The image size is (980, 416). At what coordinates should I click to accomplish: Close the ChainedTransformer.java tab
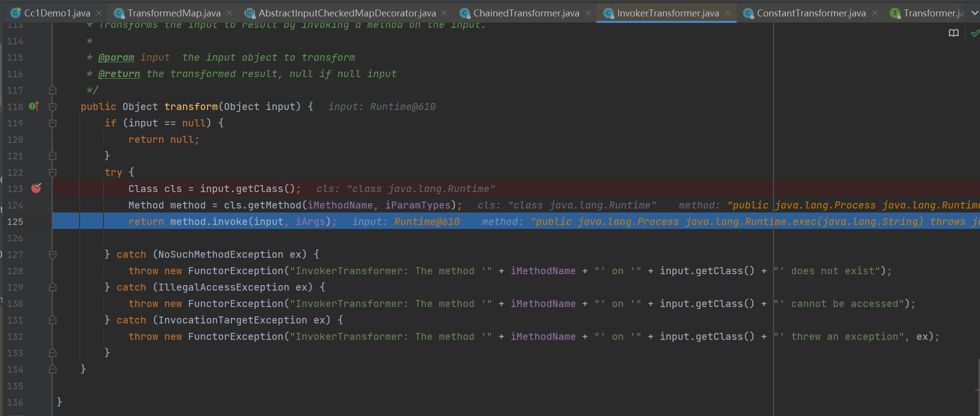point(588,13)
